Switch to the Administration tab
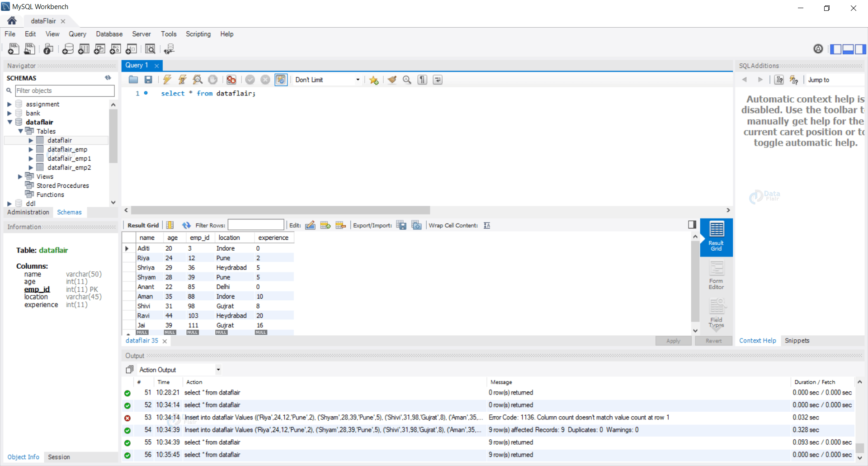This screenshot has width=868, height=466. (28, 212)
